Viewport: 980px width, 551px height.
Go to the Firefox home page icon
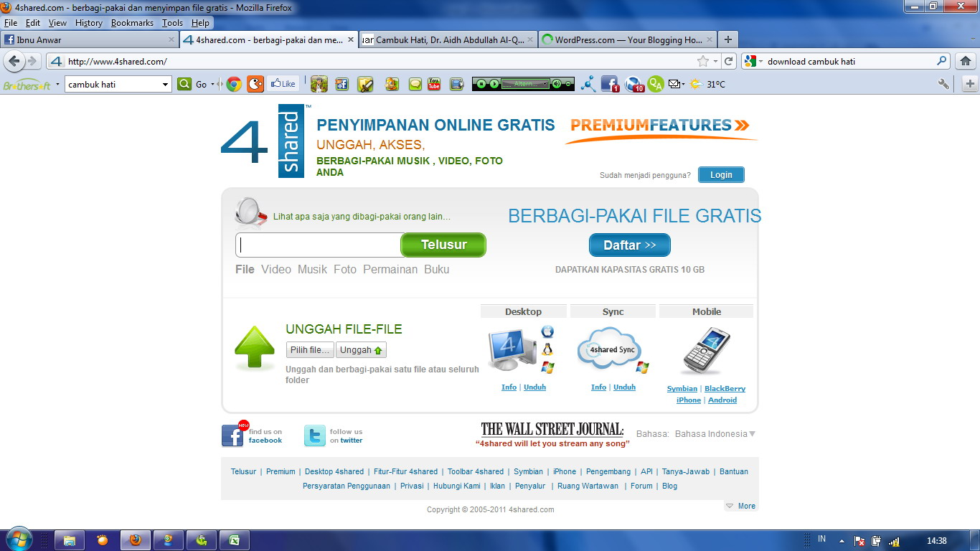[966, 61]
